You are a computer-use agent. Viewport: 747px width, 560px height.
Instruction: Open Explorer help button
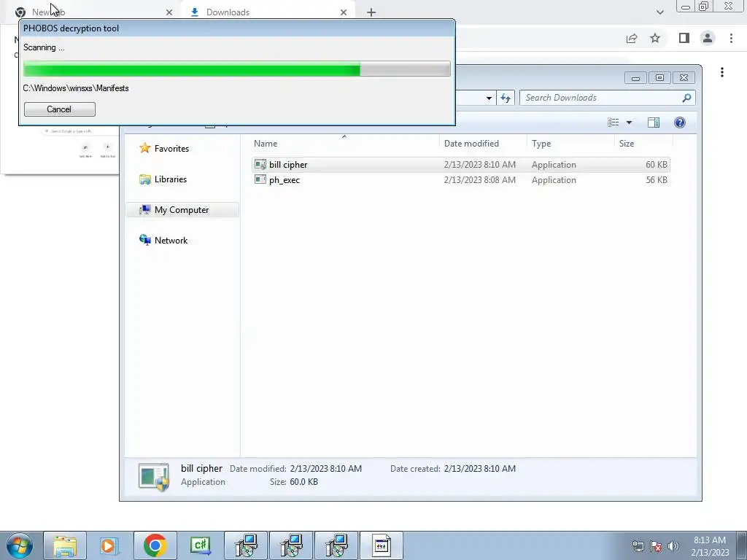click(680, 122)
